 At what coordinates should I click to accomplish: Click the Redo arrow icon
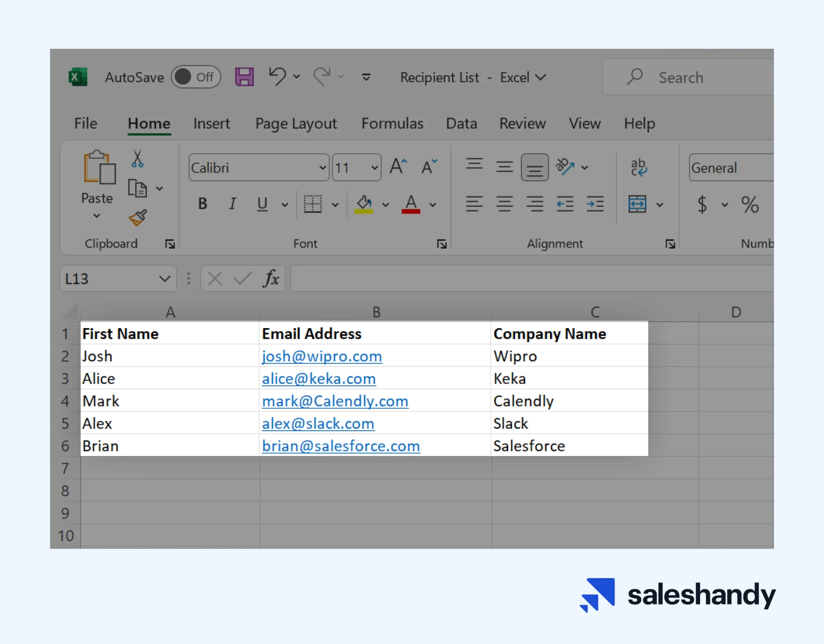point(322,77)
